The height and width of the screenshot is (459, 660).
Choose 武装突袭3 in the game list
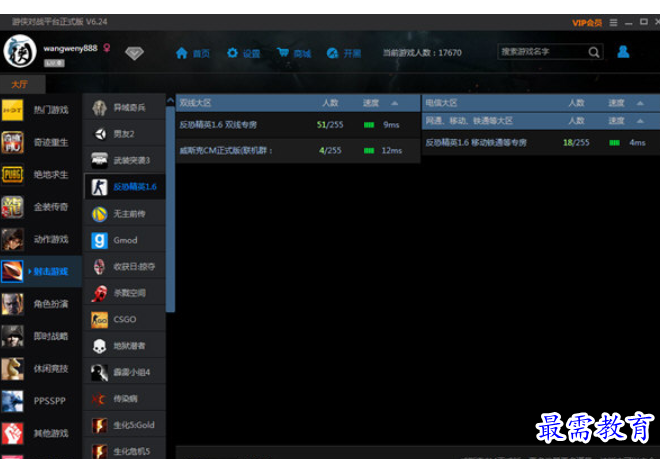[x=125, y=160]
